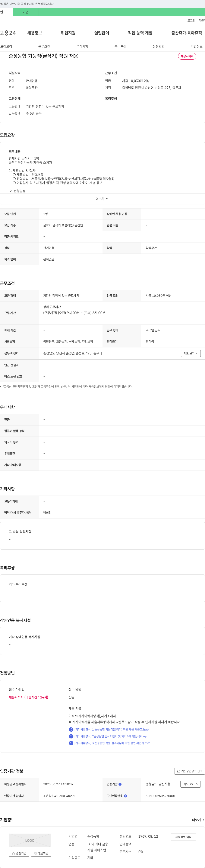Open 직업 능력 개발 menu
This screenshot has width=205, height=868.
click(x=140, y=33)
